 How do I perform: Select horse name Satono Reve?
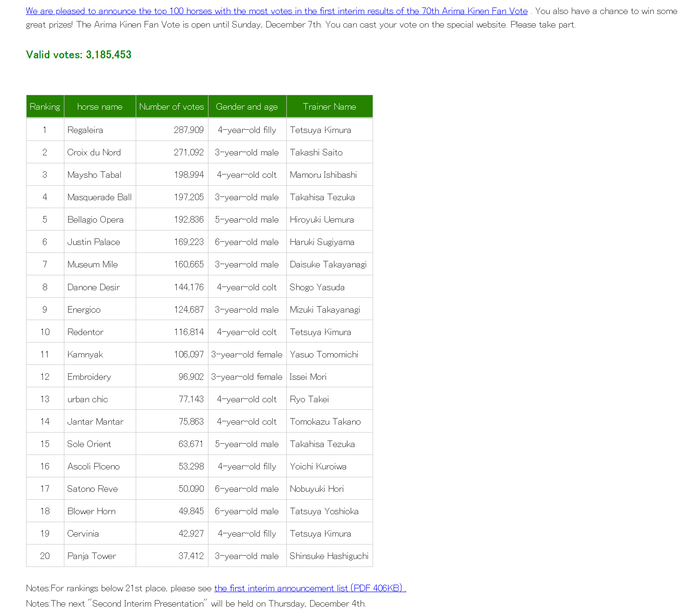(x=92, y=489)
